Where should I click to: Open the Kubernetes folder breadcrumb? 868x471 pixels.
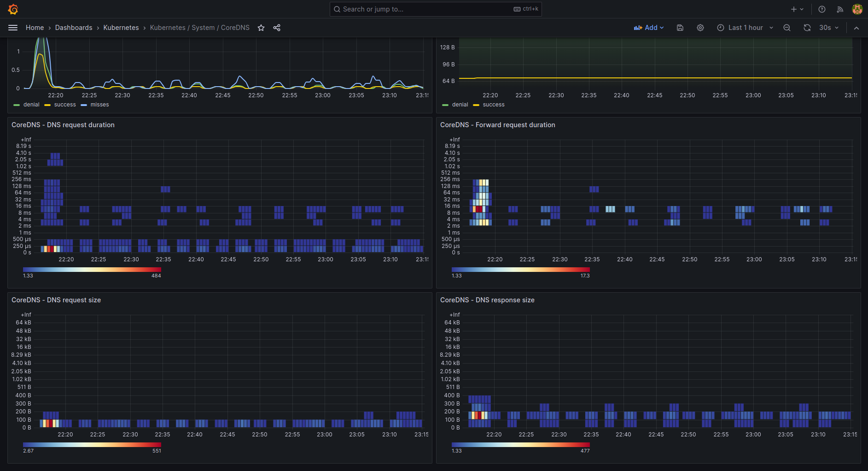pos(121,28)
